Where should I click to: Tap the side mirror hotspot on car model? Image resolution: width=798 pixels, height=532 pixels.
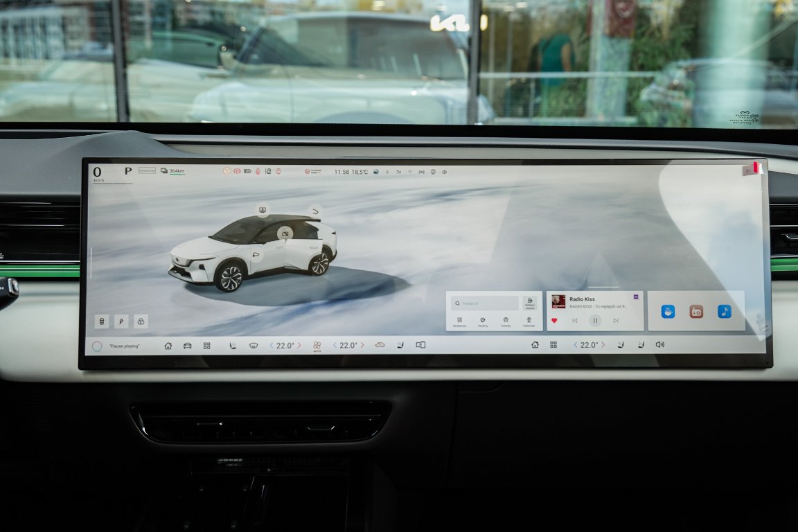[256, 254]
